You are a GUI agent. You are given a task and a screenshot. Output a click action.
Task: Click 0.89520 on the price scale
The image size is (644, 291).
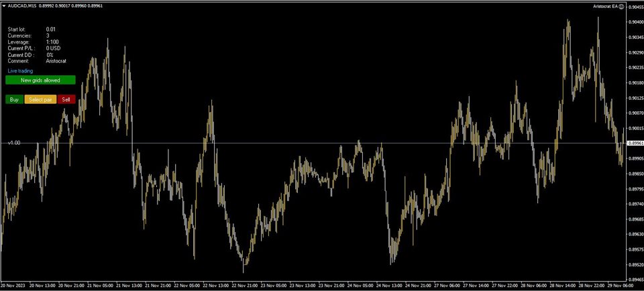635,265
